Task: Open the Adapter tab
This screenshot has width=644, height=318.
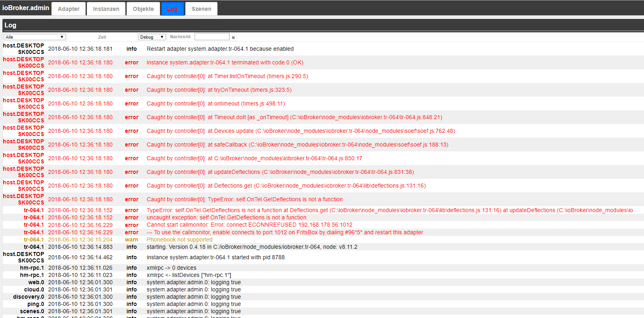Action: tap(69, 9)
